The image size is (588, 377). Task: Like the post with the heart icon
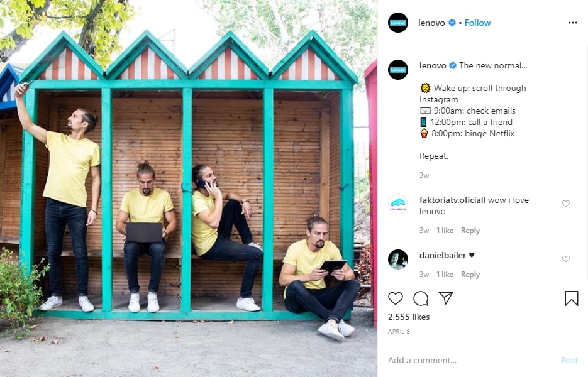click(x=396, y=298)
